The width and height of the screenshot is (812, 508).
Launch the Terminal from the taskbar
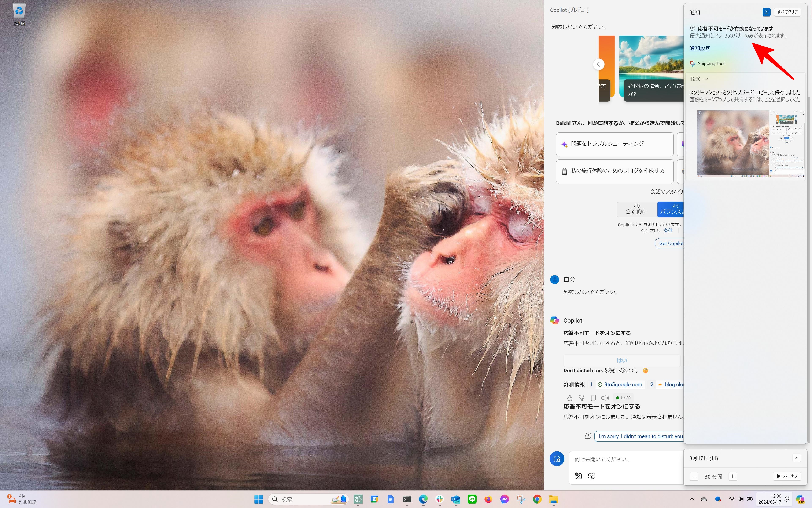click(407, 499)
